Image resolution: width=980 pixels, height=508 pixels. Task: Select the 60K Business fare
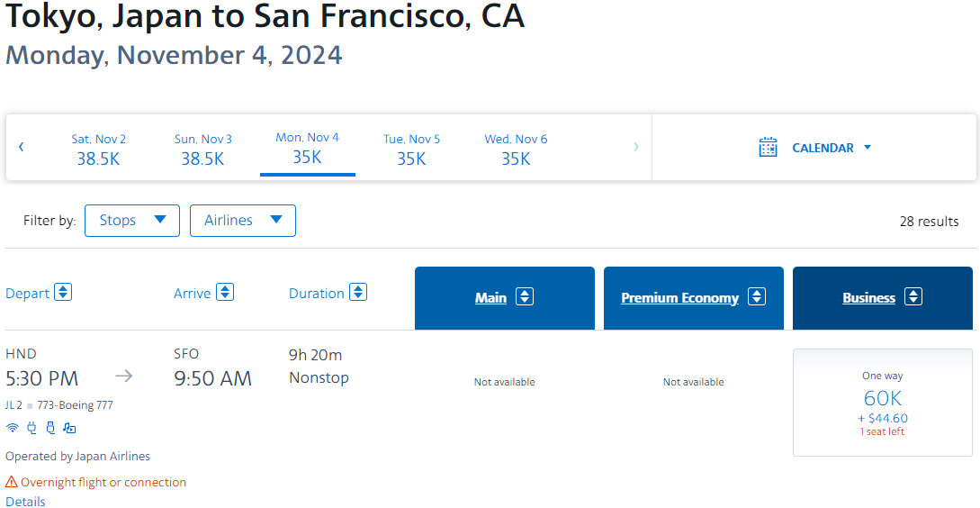883,403
